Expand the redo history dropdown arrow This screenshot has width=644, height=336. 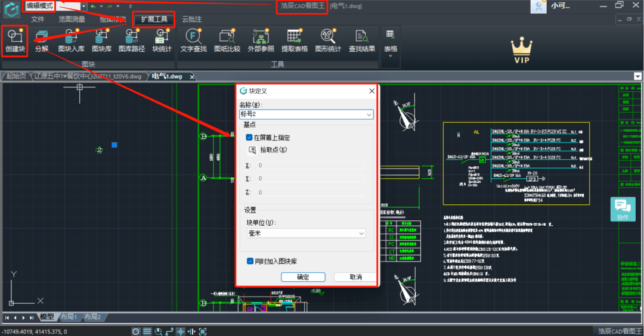tap(118, 6)
